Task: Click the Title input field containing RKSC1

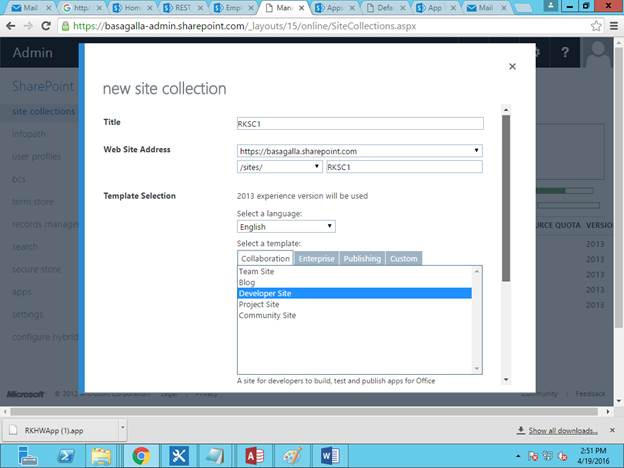Action: (360, 123)
